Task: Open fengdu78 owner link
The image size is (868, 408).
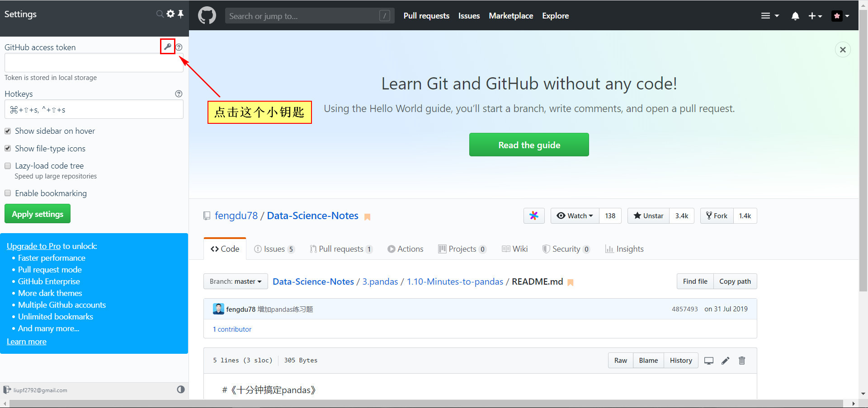Action: [236, 216]
